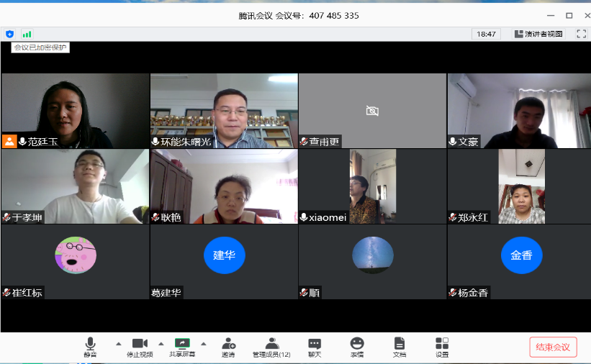Screen dimensions: 591x364
Task: Open 管理成员(12) member management
Action: [x=271, y=347]
